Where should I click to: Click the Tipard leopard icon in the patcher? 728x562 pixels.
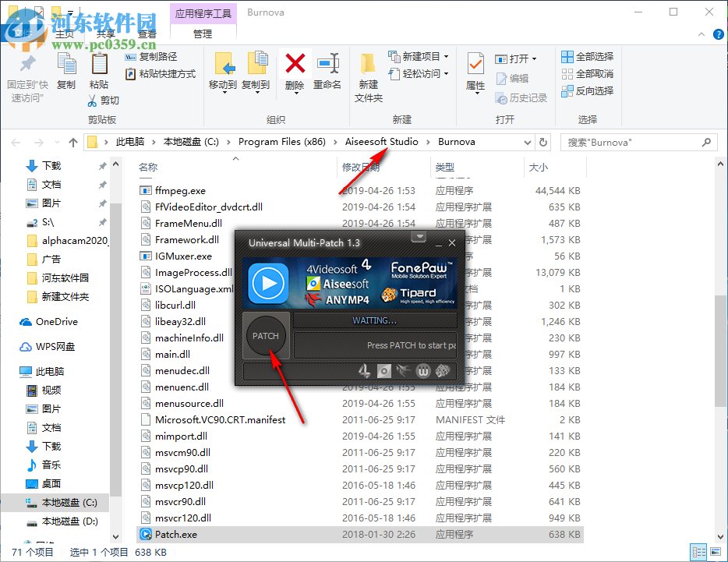point(390,294)
